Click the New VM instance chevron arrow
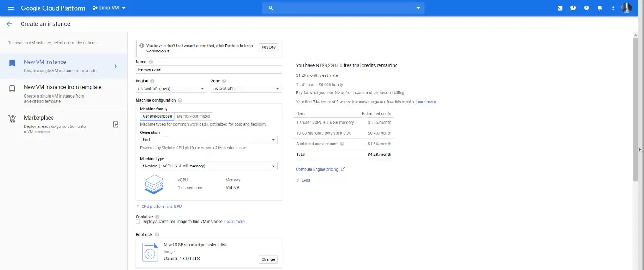The image size is (644, 270). coord(115,66)
